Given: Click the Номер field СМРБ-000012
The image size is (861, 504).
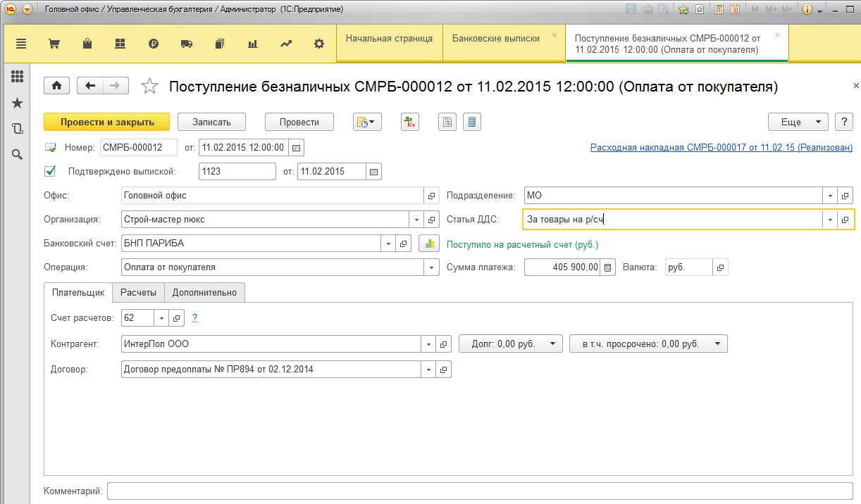Looking at the screenshot, I should pyautogui.click(x=139, y=148).
